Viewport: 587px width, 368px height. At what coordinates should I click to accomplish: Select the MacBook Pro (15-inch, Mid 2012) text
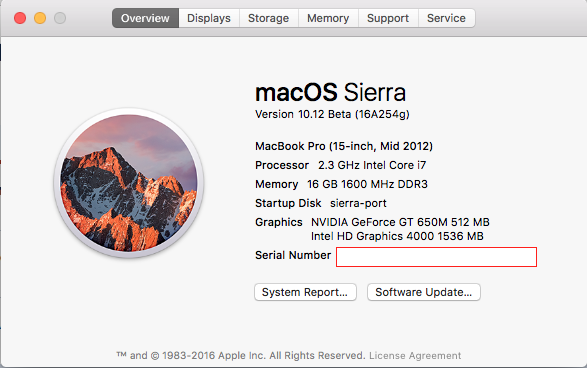click(x=344, y=146)
